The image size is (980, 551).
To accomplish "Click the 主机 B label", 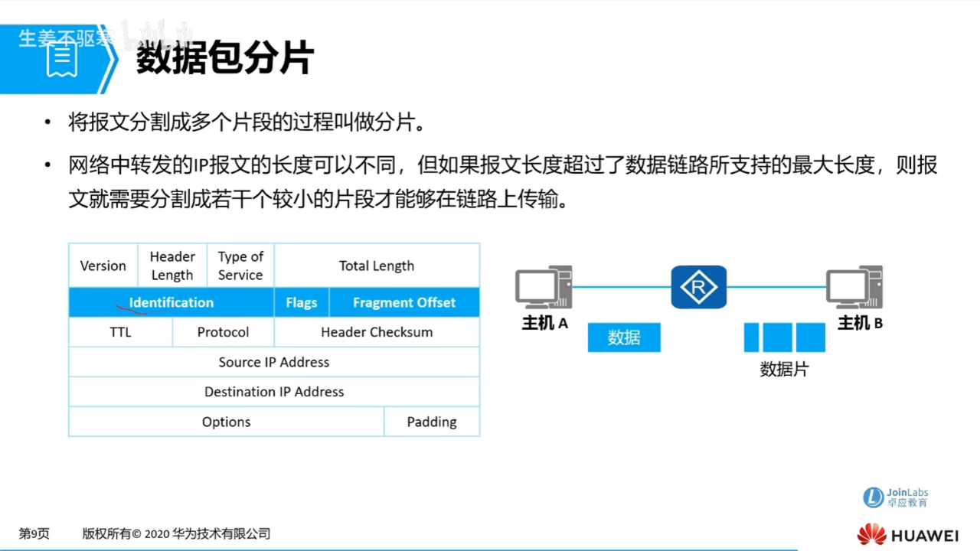I will click(860, 323).
